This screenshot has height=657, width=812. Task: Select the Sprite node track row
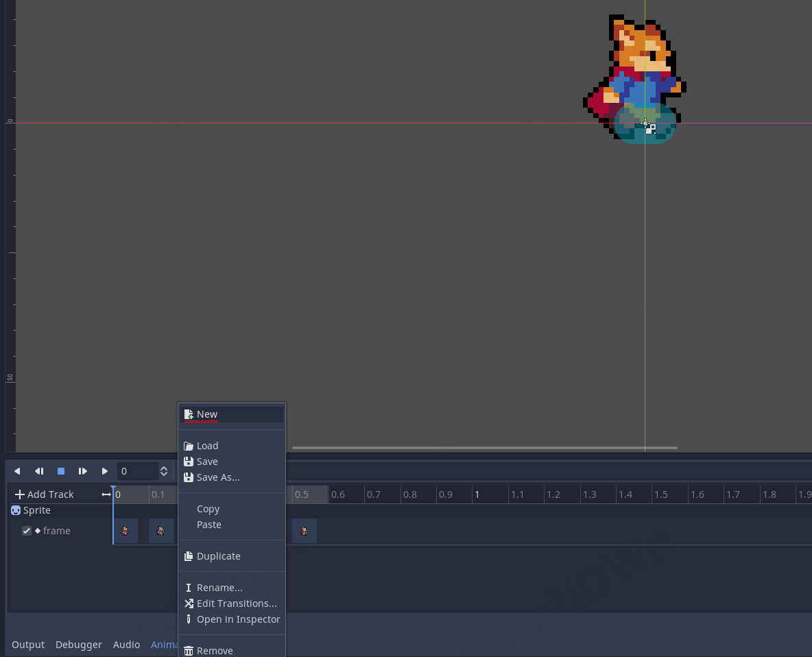(61, 510)
